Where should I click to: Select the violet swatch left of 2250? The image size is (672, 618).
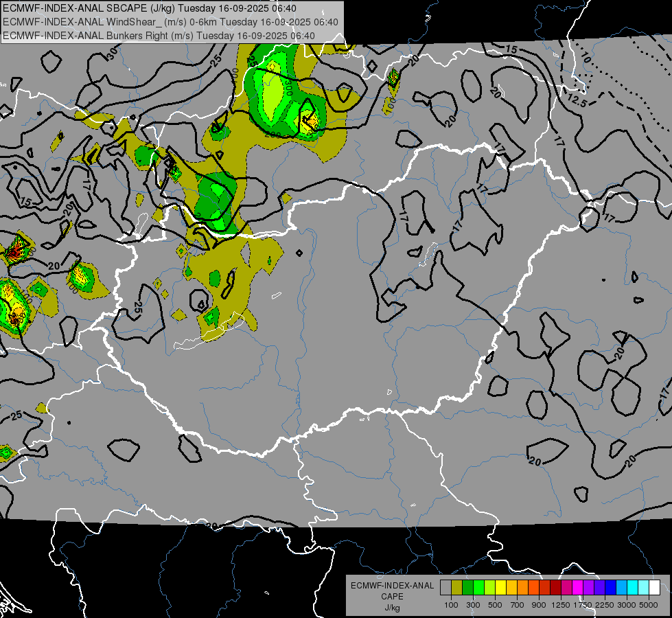point(599,588)
